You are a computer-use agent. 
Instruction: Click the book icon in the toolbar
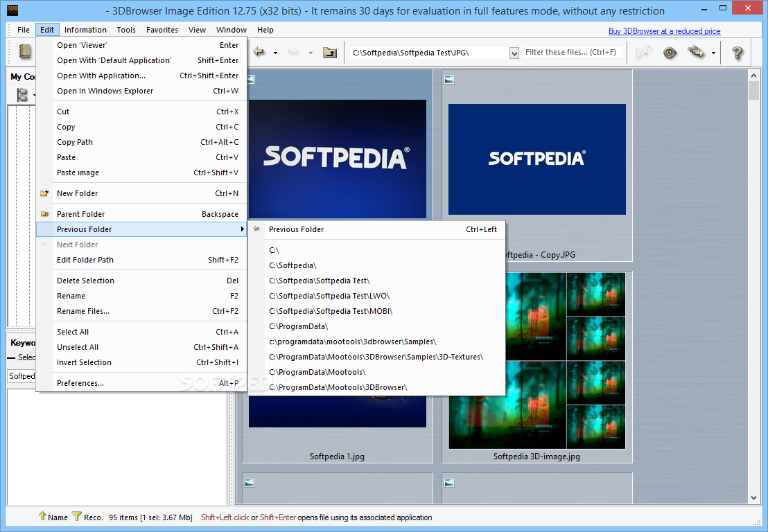point(24,51)
